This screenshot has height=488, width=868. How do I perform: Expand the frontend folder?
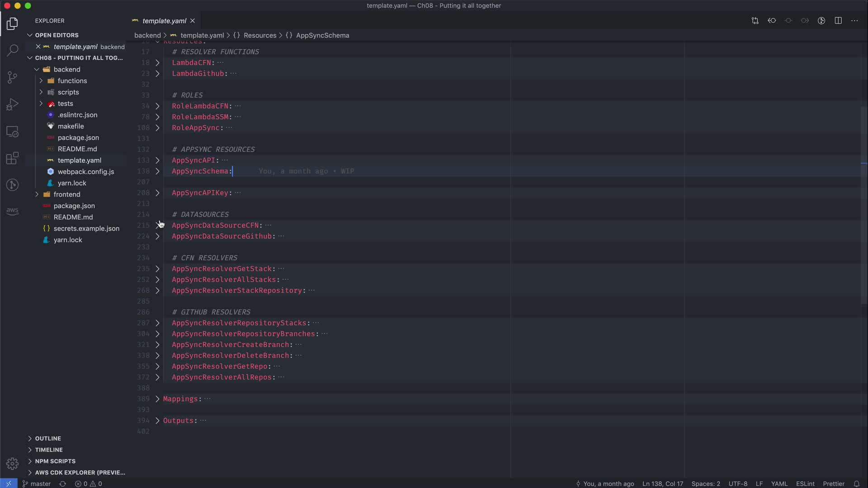point(66,194)
